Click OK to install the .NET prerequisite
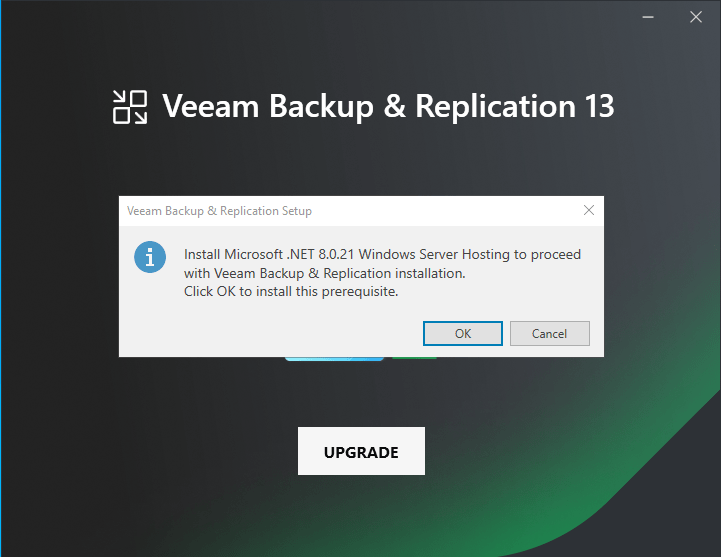This screenshot has width=721, height=557. (462, 333)
